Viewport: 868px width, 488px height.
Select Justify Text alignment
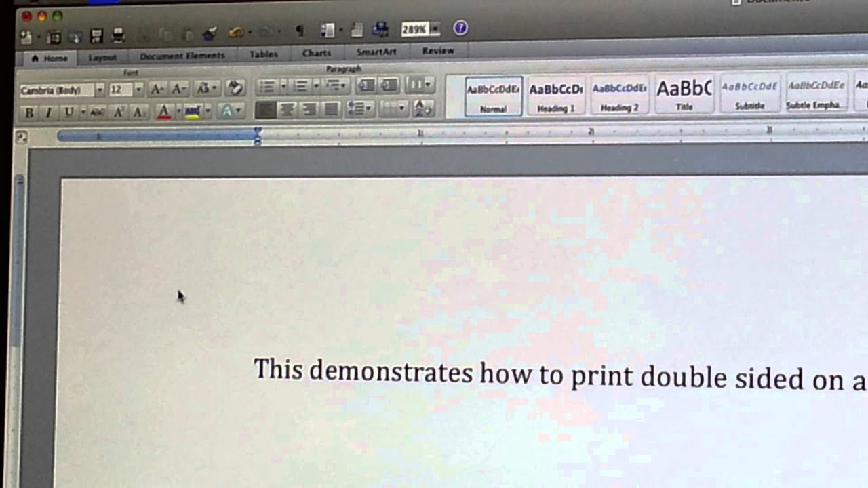(x=331, y=108)
